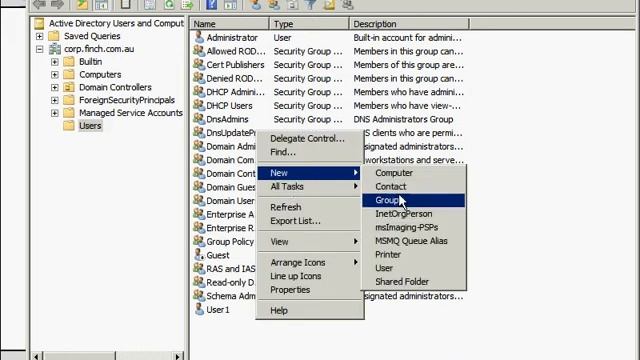This screenshot has height=360, width=640.
Task: Click the blue Help toolbar icon
Action: click(x=211, y=4)
